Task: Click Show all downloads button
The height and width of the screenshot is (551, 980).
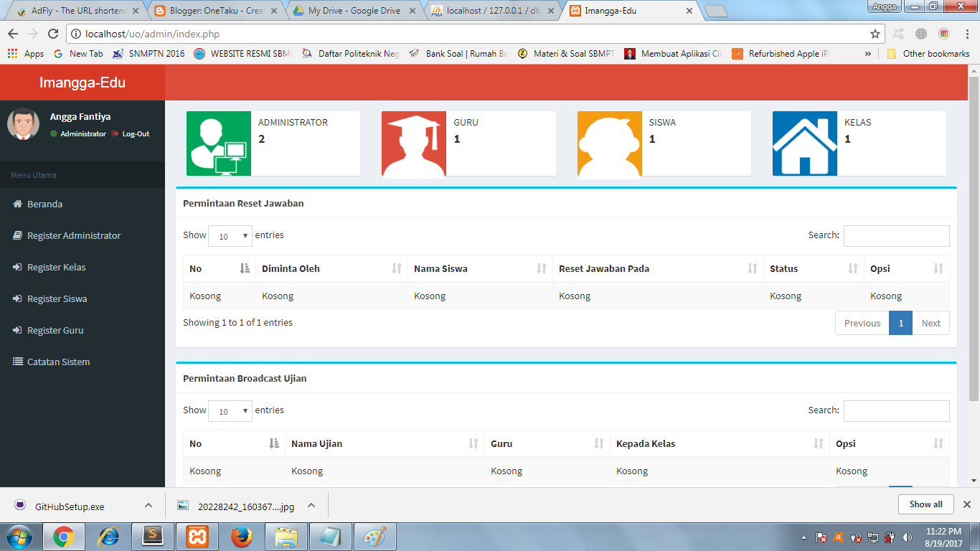Action: 925,504
